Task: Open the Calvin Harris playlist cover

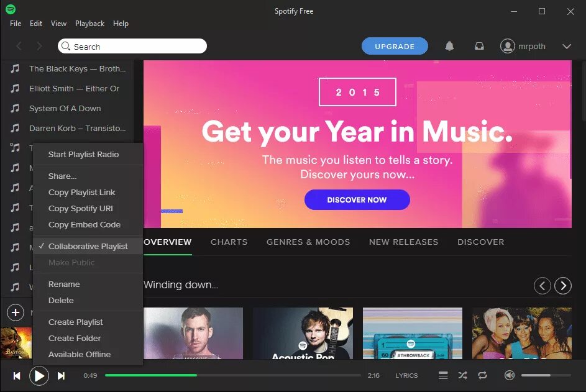Action: pos(193,334)
